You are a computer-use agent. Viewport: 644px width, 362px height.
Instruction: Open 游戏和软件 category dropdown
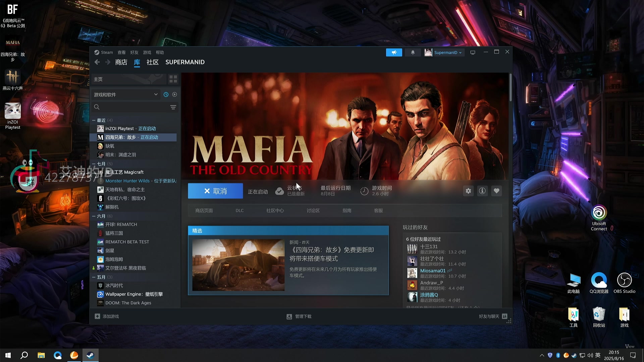click(x=125, y=95)
